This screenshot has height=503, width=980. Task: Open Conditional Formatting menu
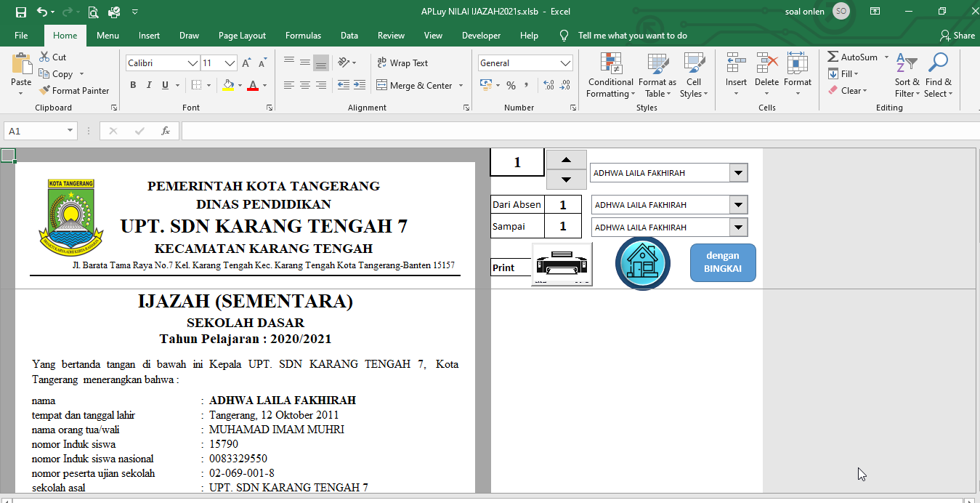(610, 76)
